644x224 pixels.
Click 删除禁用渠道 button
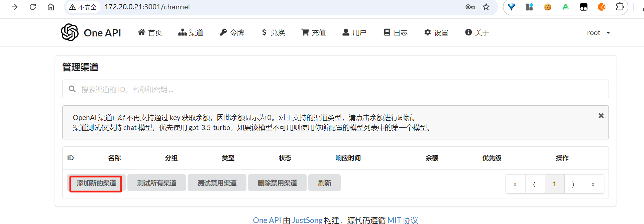[x=277, y=183]
